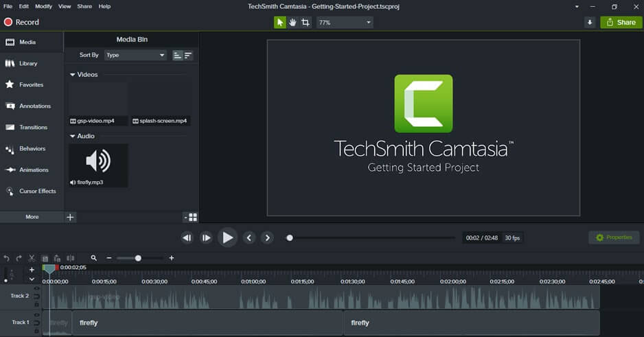Select descending sort order icon
Image resolution: width=644 pixels, height=337 pixels.
click(x=188, y=56)
